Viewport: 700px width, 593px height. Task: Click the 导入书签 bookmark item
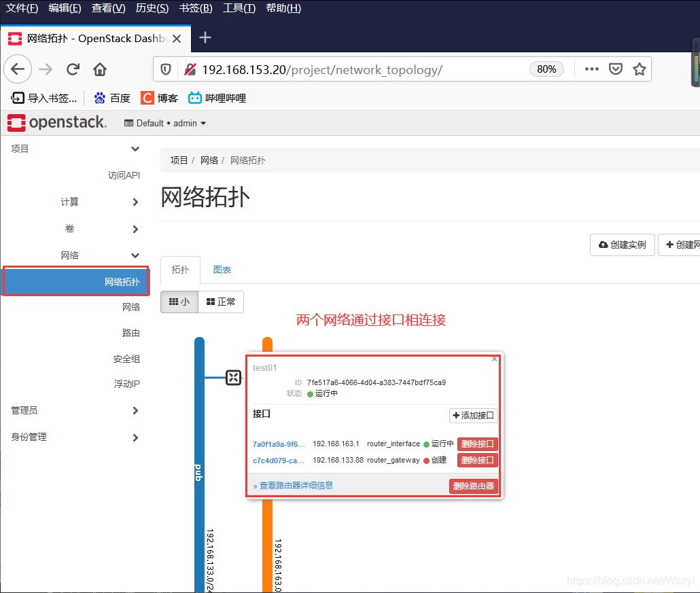(x=43, y=98)
